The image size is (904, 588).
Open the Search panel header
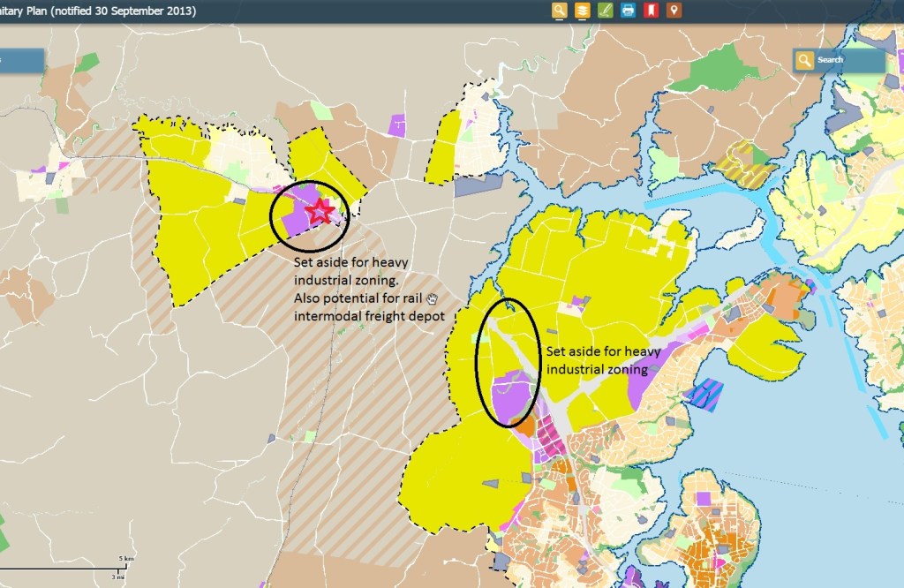(x=839, y=60)
